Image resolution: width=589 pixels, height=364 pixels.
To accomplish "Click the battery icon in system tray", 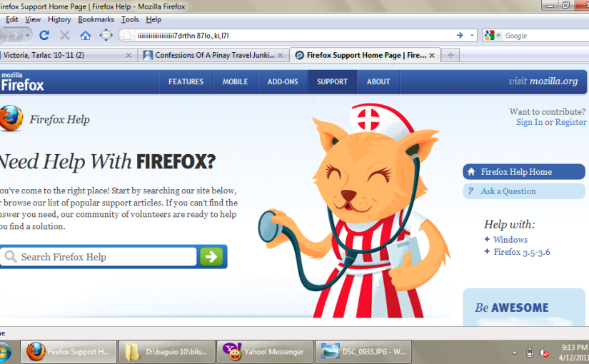I will coord(530,353).
